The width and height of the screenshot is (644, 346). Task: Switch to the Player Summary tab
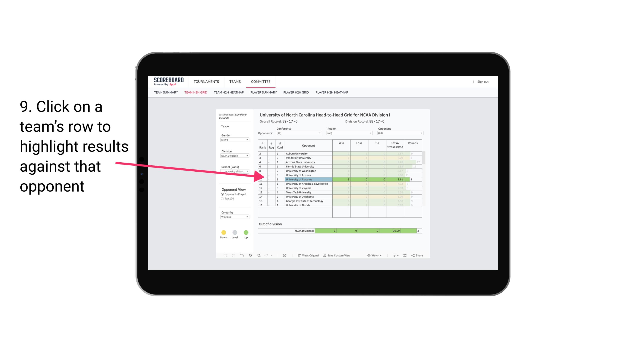[x=263, y=93]
